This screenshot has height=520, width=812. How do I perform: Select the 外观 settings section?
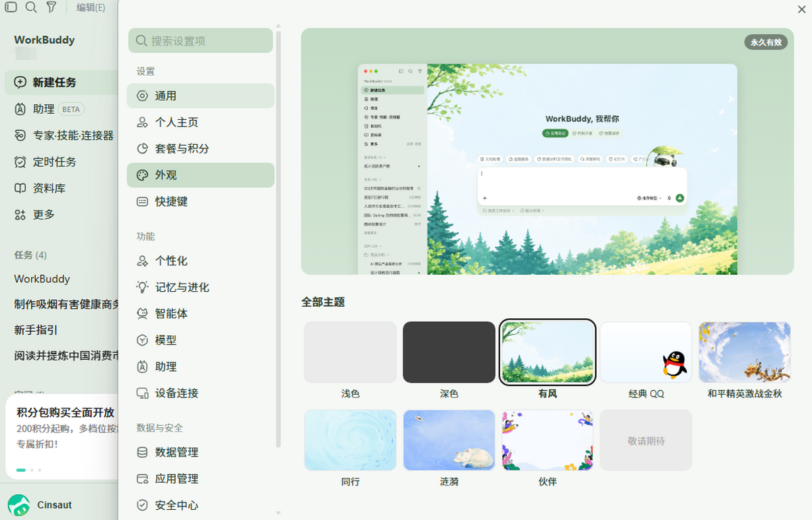tap(201, 175)
